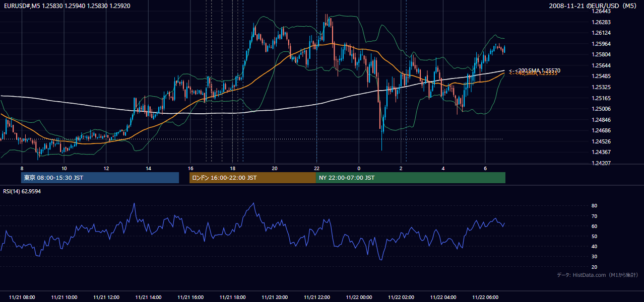Screen dimensions: 644x302
Task: Click price level 1.24846 on the axis
Action: click(x=601, y=120)
